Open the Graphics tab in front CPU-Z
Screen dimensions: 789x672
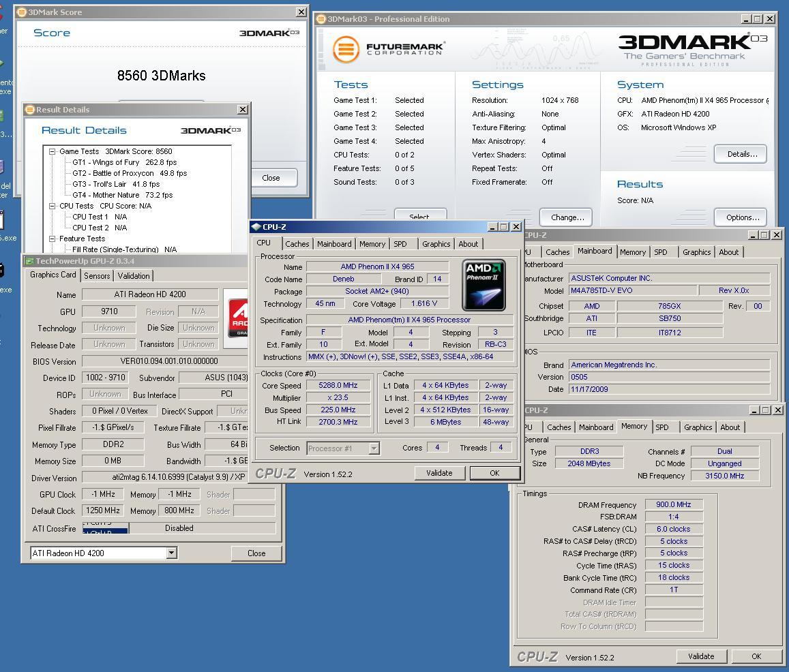[436, 244]
